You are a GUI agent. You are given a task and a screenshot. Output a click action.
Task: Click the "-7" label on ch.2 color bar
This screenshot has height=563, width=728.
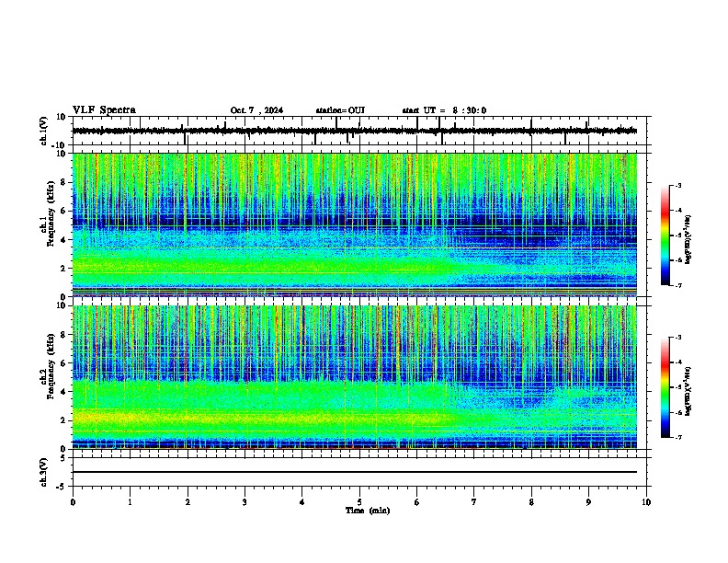677,437
